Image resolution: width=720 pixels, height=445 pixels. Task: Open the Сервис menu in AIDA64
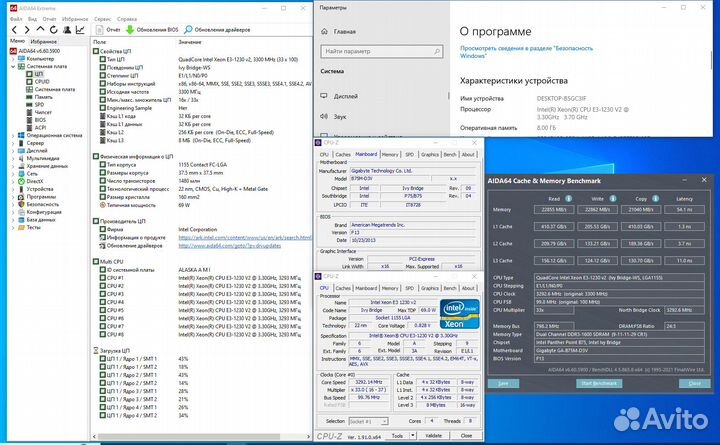point(103,19)
